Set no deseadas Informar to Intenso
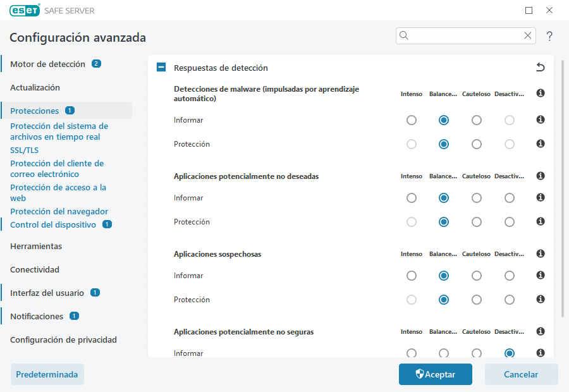 [x=411, y=198]
